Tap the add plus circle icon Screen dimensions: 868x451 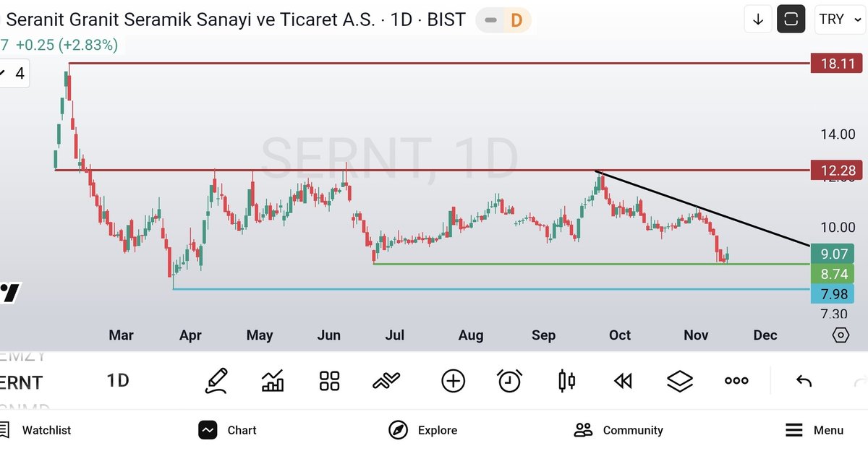(x=454, y=380)
